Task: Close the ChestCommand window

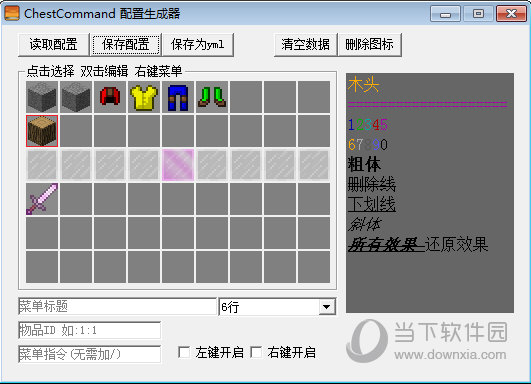Action: [x=511, y=14]
